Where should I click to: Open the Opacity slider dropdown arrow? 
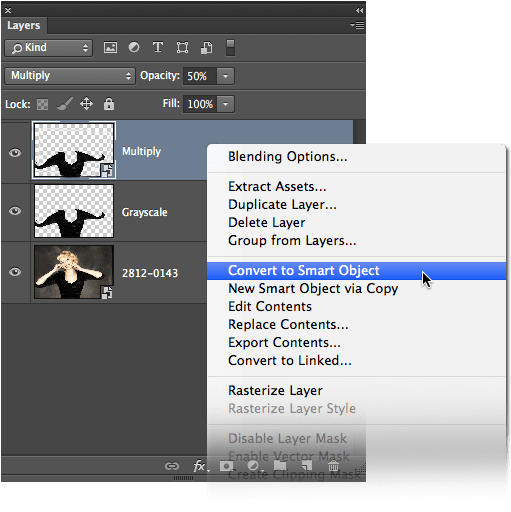point(225,76)
